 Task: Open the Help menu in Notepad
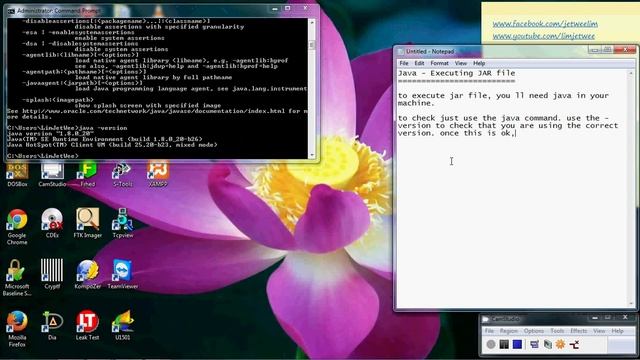click(479, 63)
